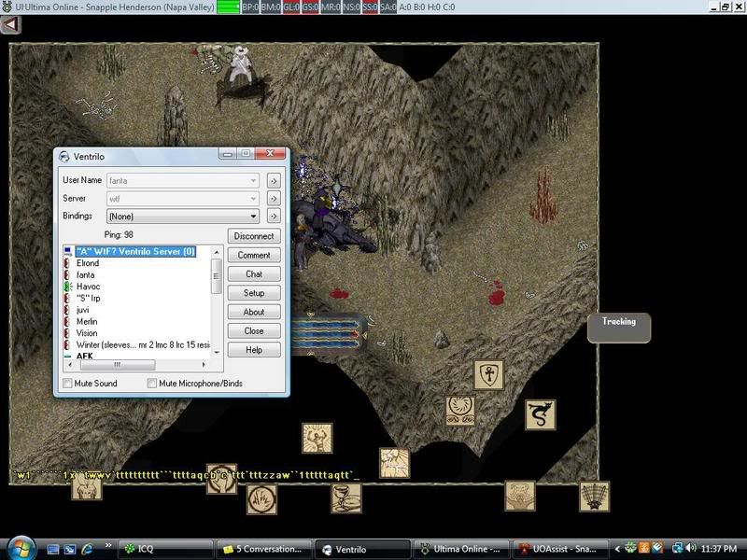Open the Comment dialog in Ventrilo
This screenshot has height=560, width=747.
tap(254, 255)
